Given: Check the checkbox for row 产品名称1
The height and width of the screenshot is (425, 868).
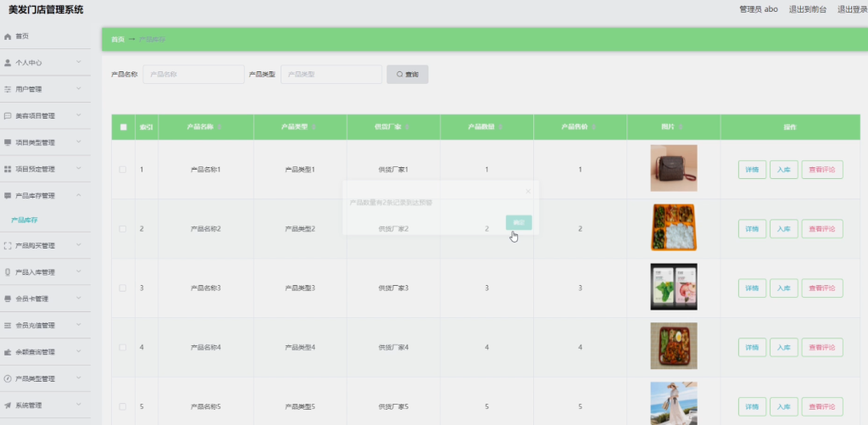Looking at the screenshot, I should point(123,170).
